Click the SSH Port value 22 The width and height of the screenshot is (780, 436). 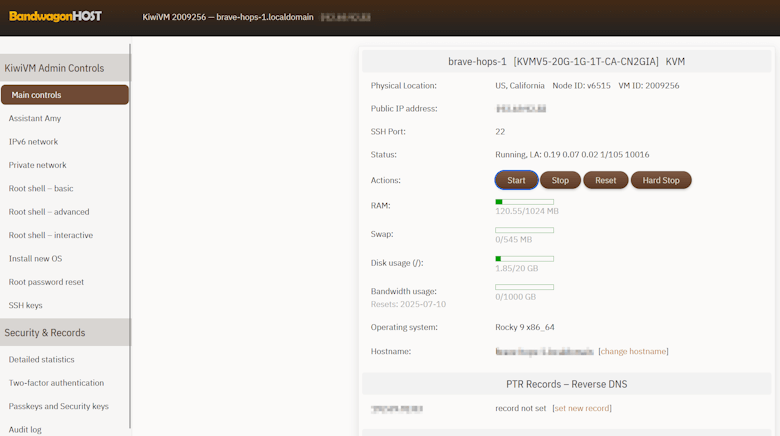[x=500, y=131]
